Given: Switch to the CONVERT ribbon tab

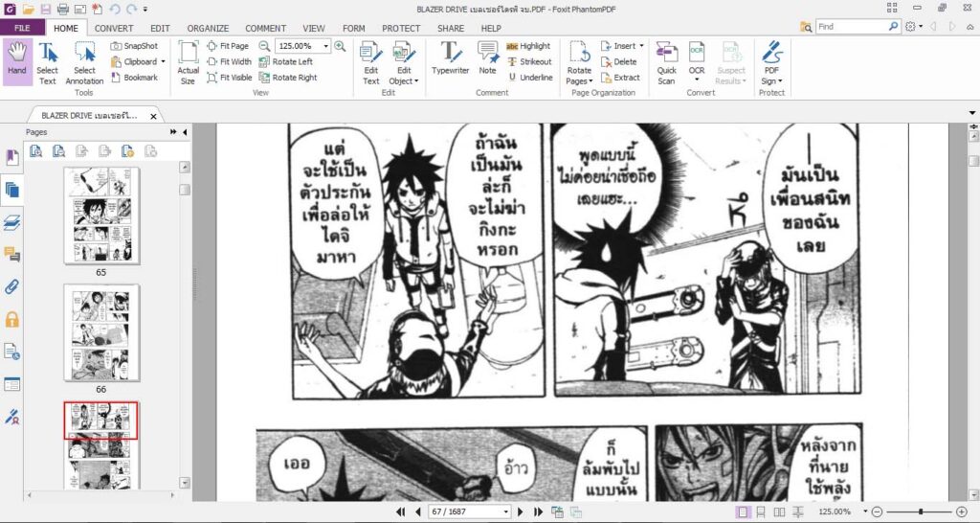Looking at the screenshot, I should pos(114,28).
